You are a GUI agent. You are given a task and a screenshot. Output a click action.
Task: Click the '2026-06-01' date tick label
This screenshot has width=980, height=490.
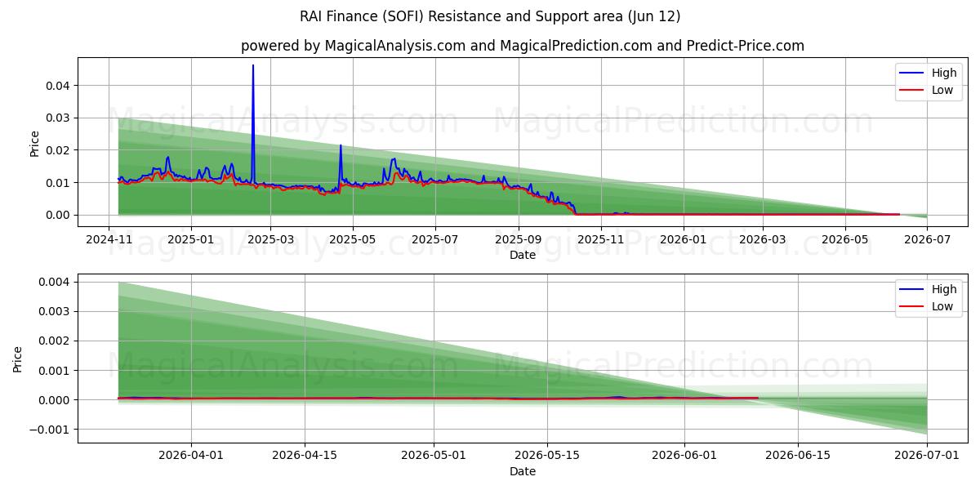tap(684, 456)
